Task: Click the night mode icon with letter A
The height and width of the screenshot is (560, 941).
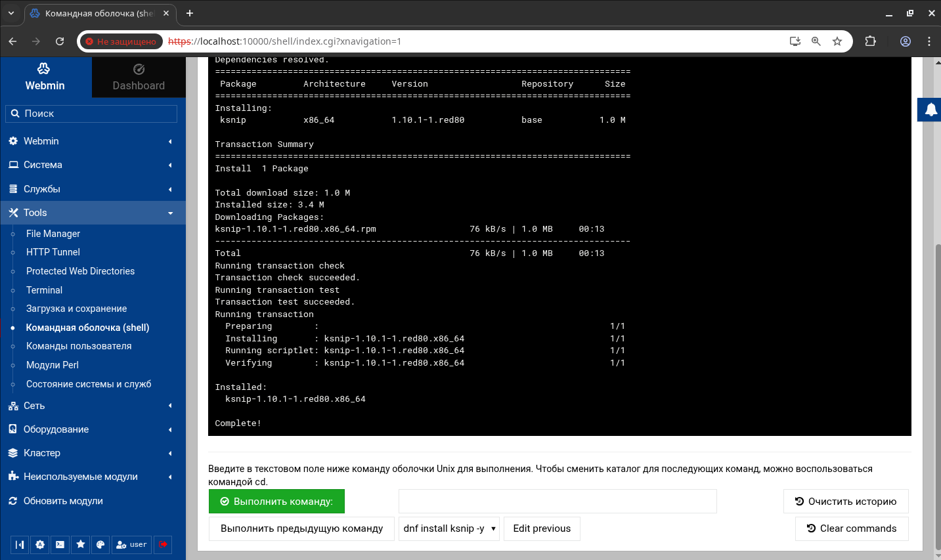Action: pyautogui.click(x=40, y=544)
